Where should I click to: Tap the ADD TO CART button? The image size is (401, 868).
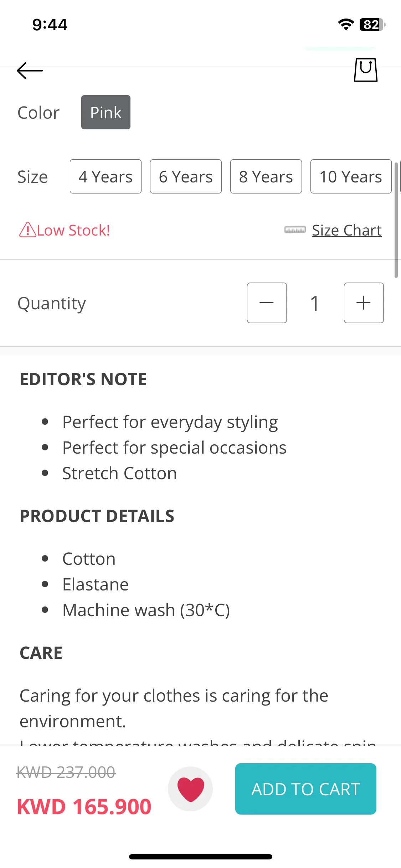point(306,789)
